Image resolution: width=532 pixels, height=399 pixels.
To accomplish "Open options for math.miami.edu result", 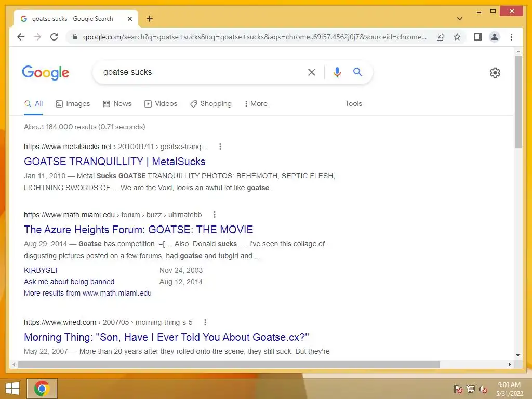I will click(x=215, y=215).
